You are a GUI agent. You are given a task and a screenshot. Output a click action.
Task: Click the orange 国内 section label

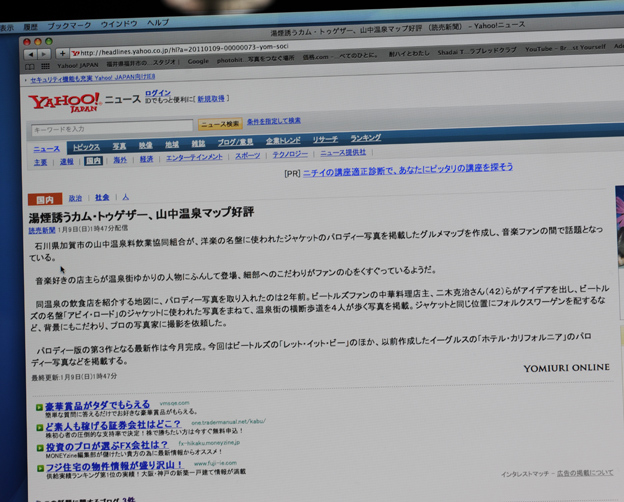[45, 199]
